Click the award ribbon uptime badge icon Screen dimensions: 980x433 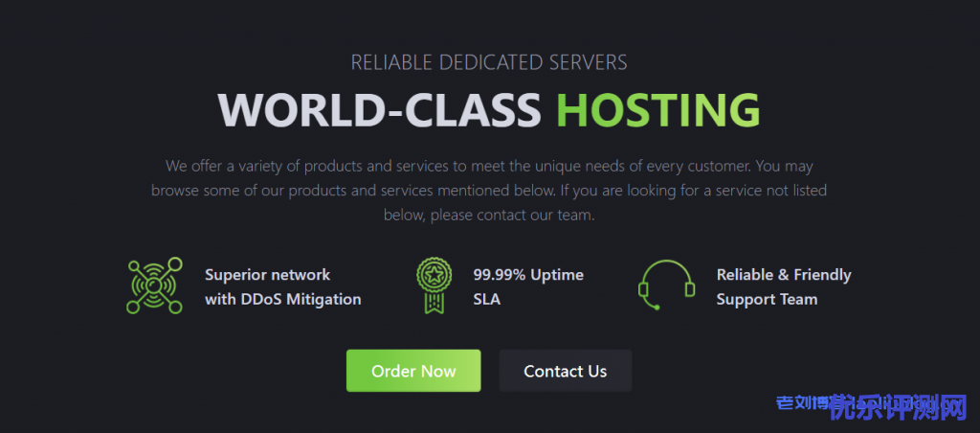[x=434, y=285]
